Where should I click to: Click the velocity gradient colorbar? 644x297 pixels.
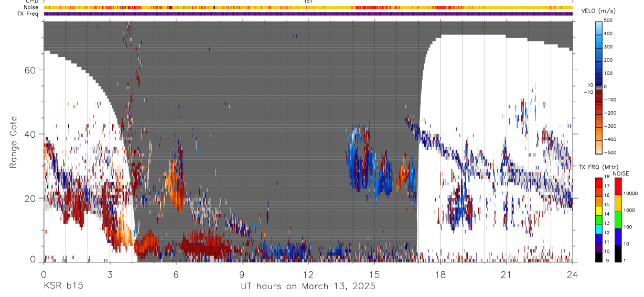tap(599, 87)
